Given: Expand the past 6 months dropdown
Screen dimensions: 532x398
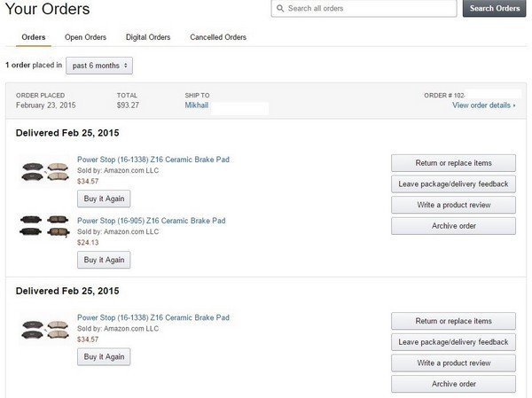Looking at the screenshot, I should click(99, 66).
